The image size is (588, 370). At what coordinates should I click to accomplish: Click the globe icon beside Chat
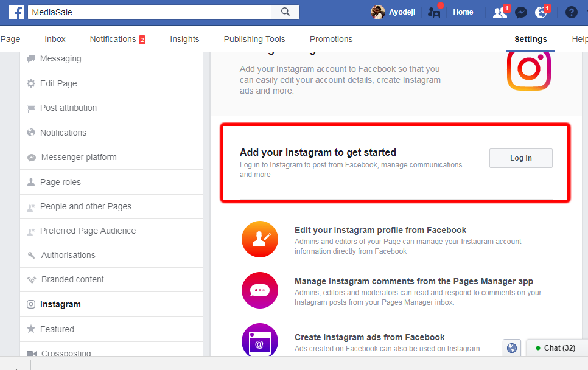(x=512, y=348)
